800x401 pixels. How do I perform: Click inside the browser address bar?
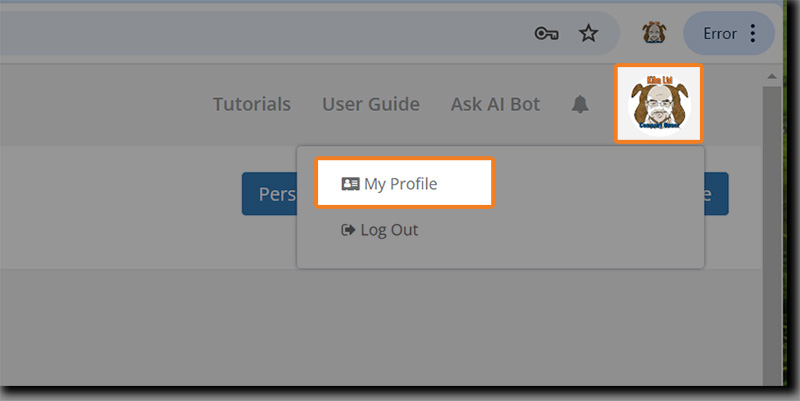pos(250,34)
